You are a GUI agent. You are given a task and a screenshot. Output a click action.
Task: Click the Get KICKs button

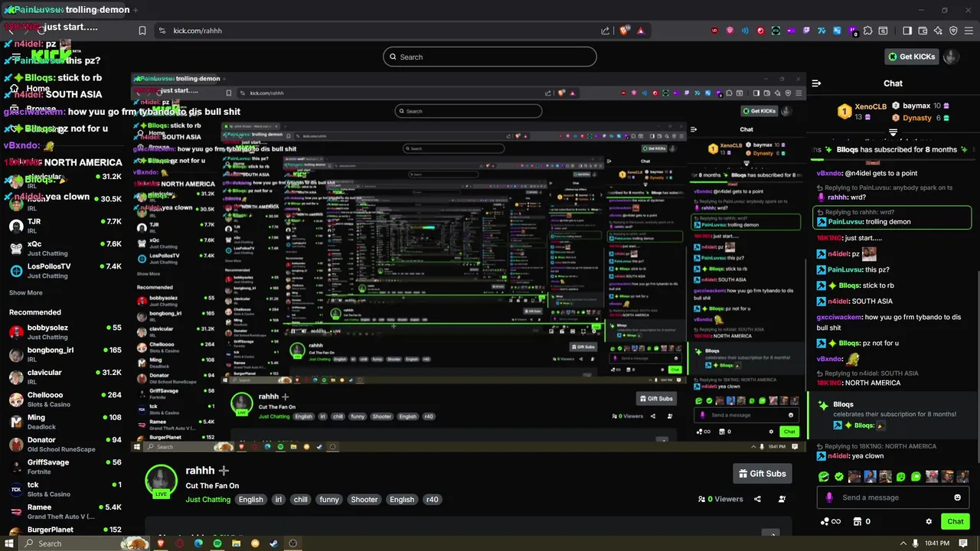pyautogui.click(x=911, y=57)
